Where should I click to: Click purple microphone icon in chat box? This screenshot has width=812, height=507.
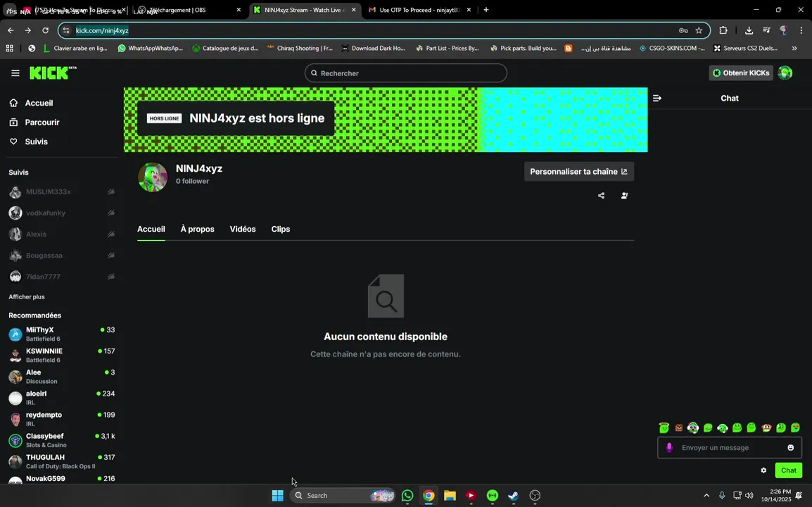pyautogui.click(x=669, y=448)
